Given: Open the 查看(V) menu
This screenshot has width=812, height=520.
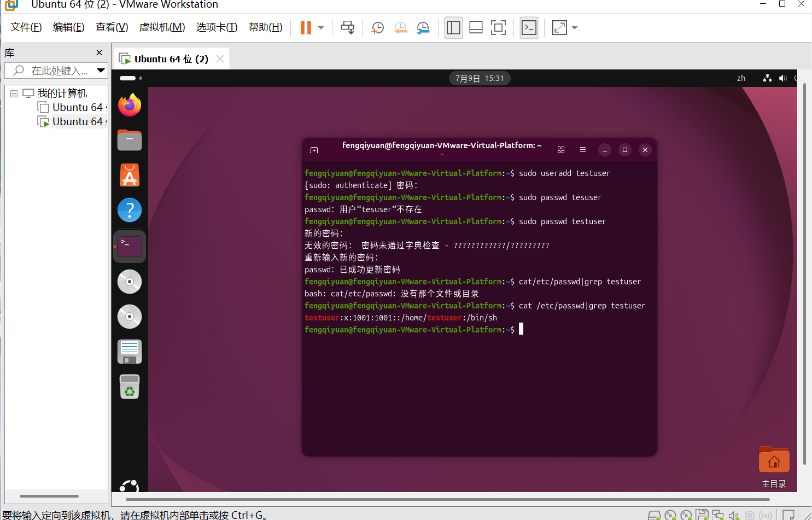Looking at the screenshot, I should [x=112, y=27].
